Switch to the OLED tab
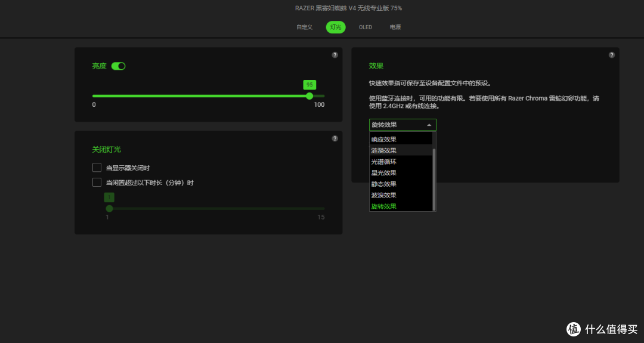 coord(366,27)
